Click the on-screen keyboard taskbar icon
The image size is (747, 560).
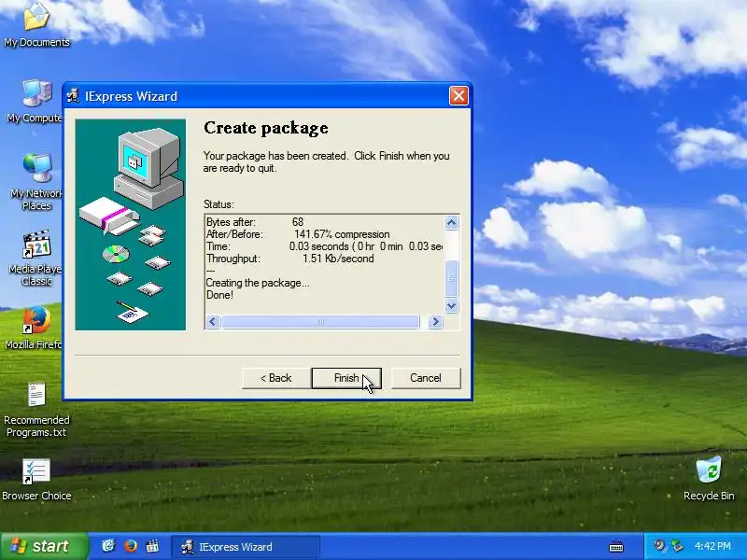(616, 547)
